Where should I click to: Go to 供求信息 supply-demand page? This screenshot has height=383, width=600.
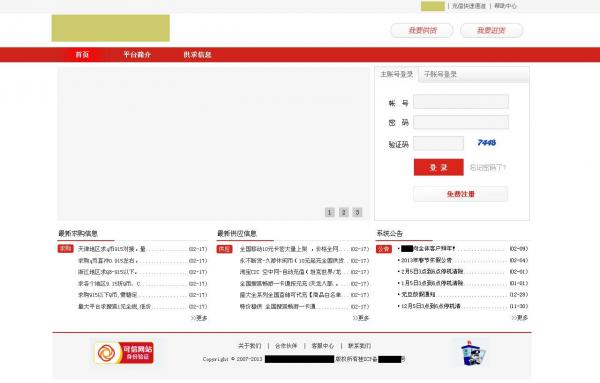click(197, 55)
